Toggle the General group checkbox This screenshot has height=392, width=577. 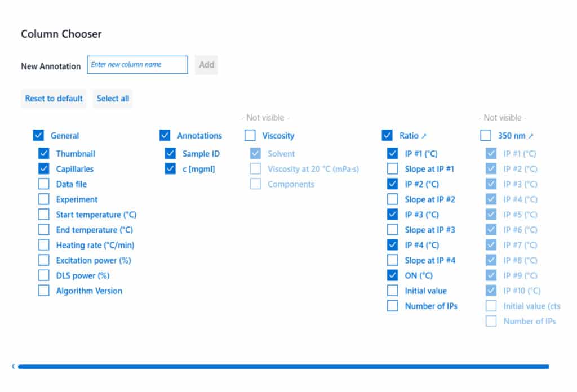(38, 135)
